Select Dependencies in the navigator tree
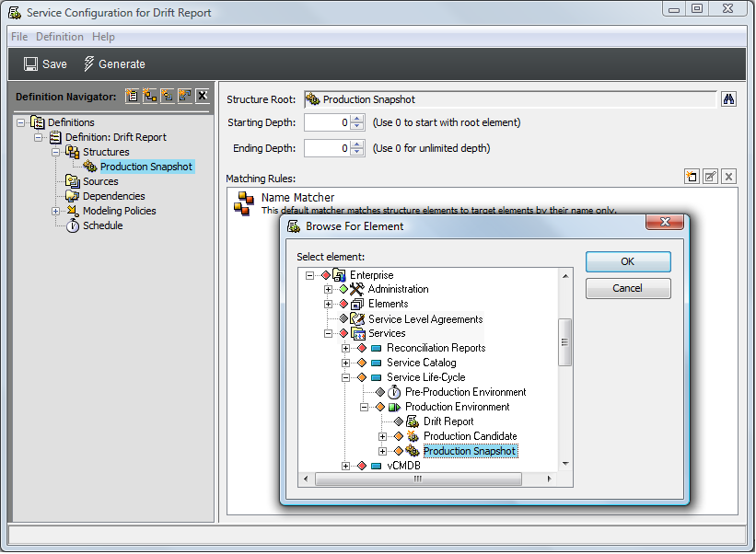The height and width of the screenshot is (554, 756). (114, 196)
